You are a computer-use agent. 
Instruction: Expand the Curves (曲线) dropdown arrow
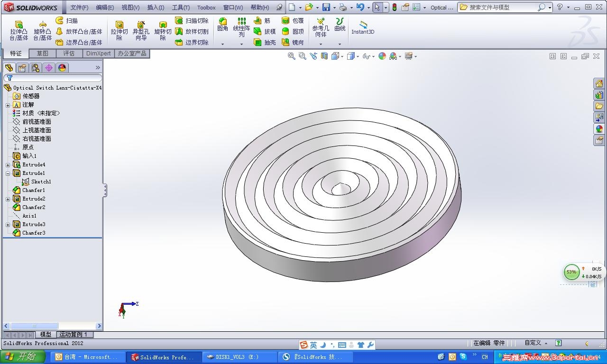[340, 44]
